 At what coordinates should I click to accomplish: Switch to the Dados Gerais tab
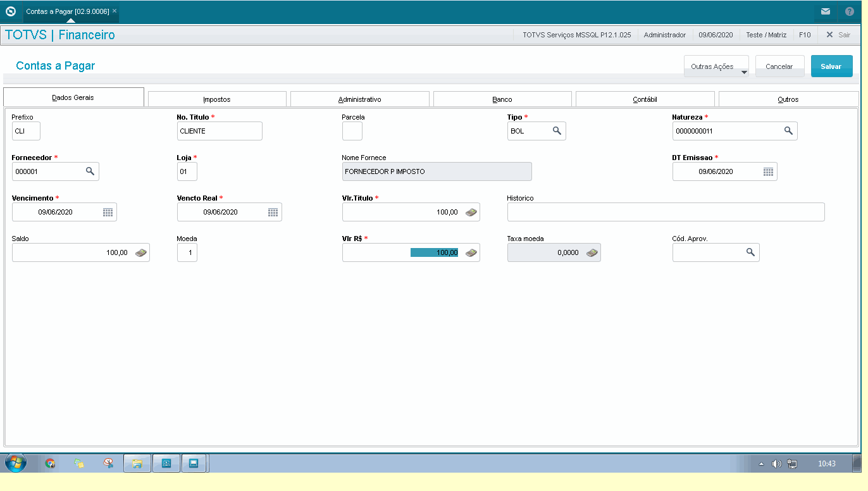click(73, 97)
